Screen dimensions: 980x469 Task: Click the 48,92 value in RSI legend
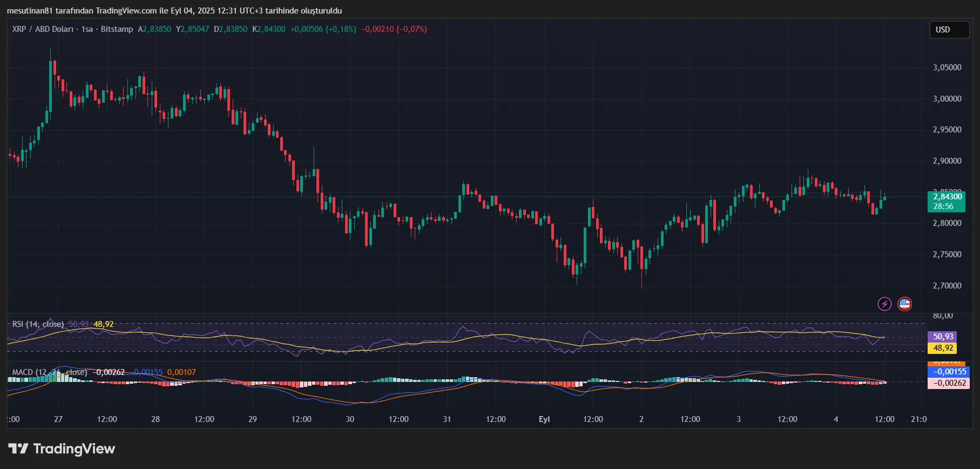pos(104,324)
